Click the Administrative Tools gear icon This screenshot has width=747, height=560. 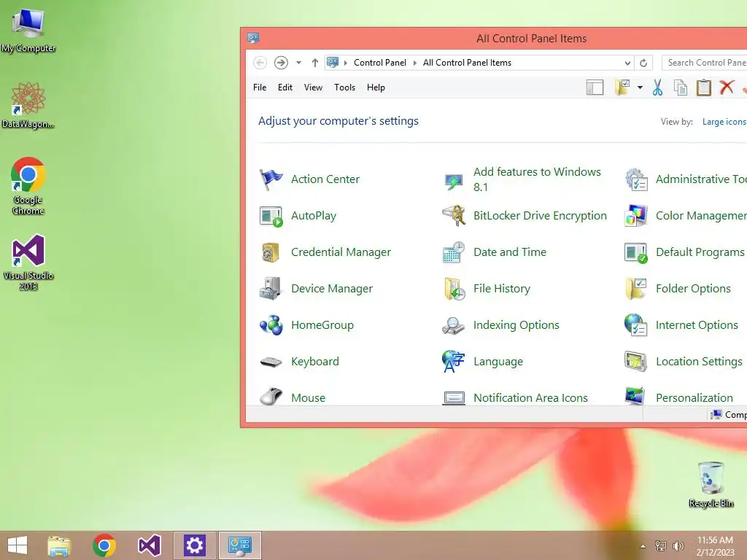point(636,179)
